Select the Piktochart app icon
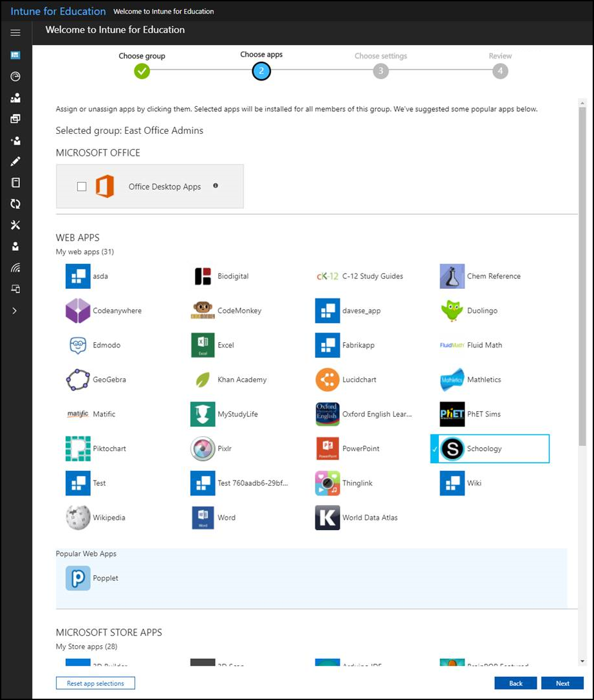Image resolution: width=594 pixels, height=700 pixels. coord(78,448)
